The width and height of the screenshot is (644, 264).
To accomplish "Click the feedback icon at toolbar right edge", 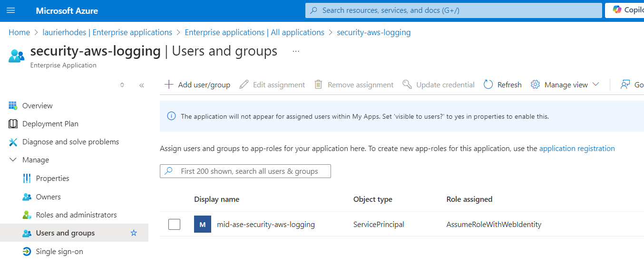I will pos(625,85).
